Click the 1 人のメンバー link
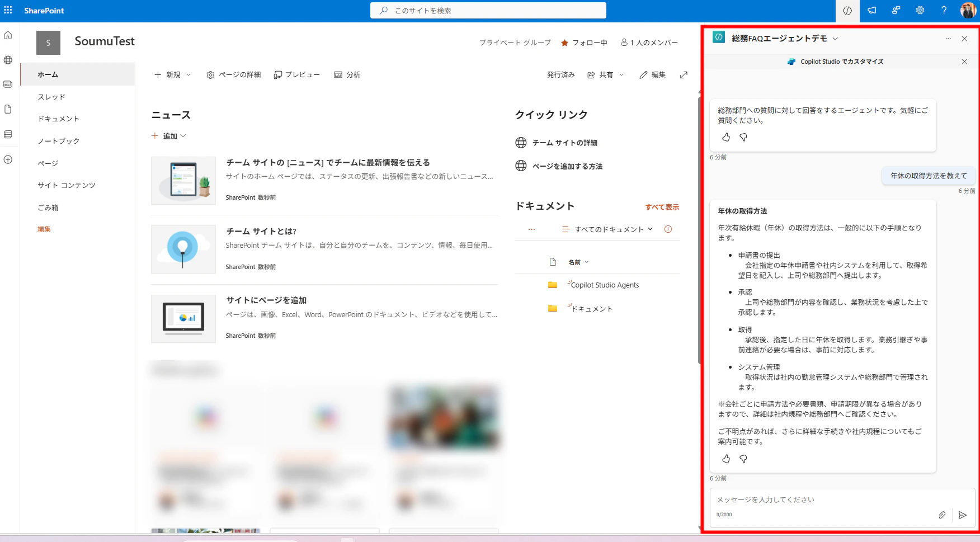This screenshot has height=542, width=980. 649,43
